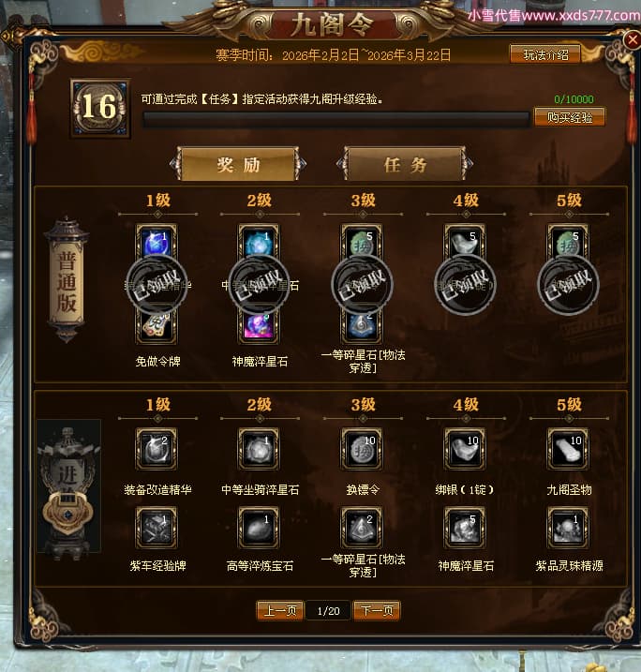Click the 购买经验 buy experience button
The width and height of the screenshot is (641, 672).
coord(570,117)
